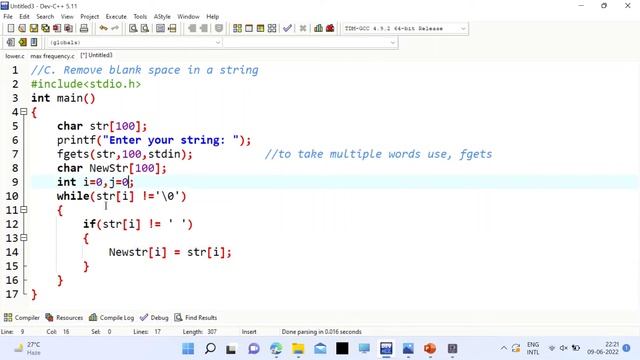Click the Rebuild All toolbar icon
640x360 pixels.
(x=272, y=28)
